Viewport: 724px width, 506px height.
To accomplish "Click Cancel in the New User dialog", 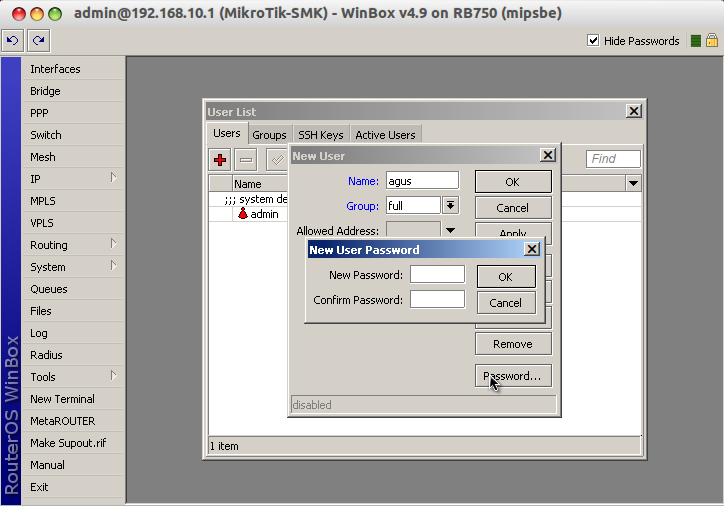I will point(513,208).
